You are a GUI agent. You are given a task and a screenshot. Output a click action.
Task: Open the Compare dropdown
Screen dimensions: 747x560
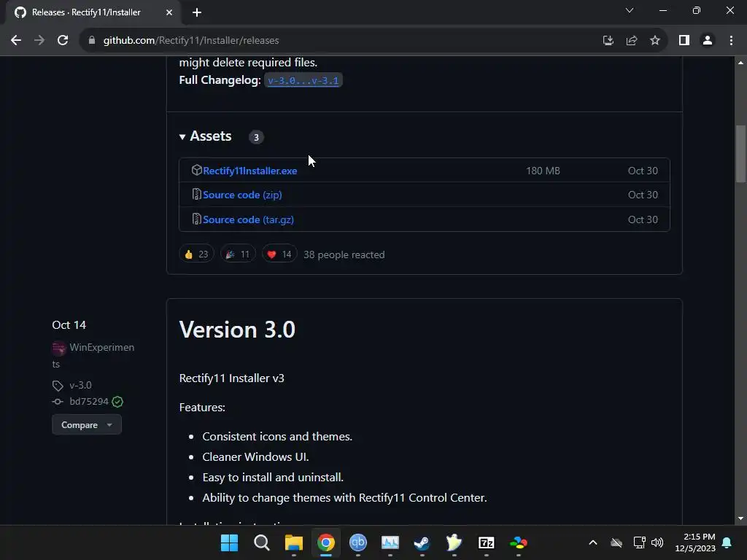(87, 425)
